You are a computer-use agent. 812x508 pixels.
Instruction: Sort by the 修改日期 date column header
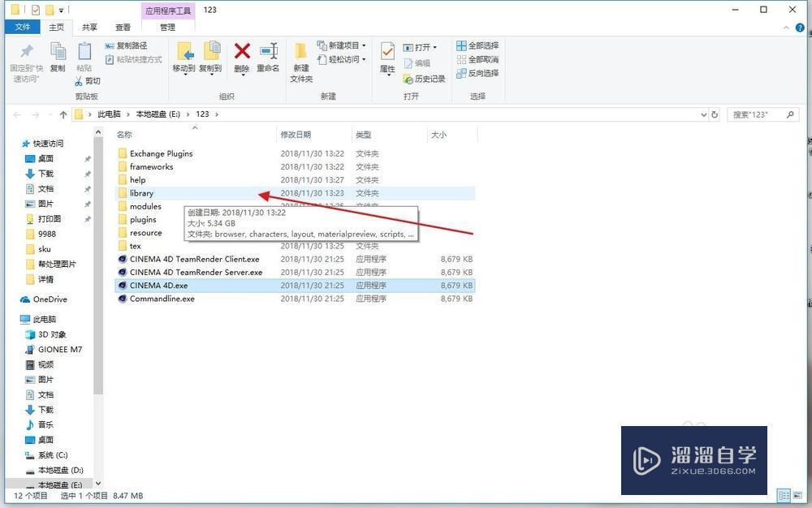[296, 135]
